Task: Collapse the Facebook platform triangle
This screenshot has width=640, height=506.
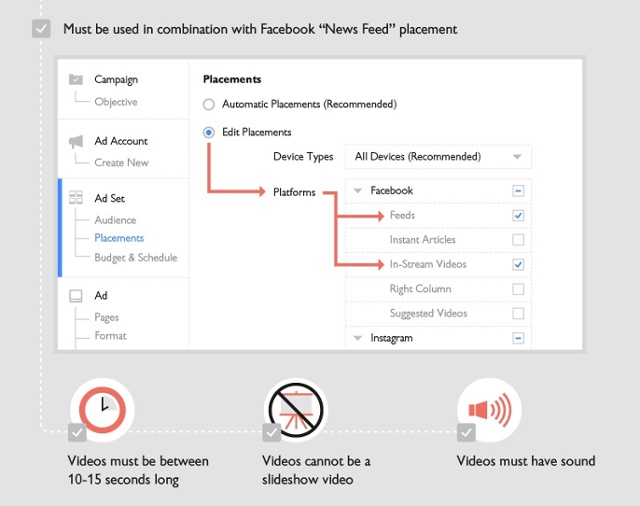Action: tap(358, 191)
